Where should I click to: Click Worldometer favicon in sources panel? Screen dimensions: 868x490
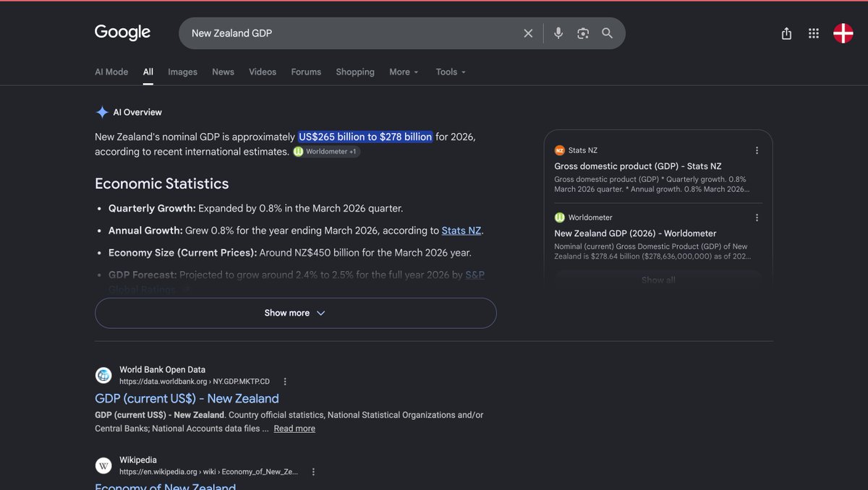(559, 218)
